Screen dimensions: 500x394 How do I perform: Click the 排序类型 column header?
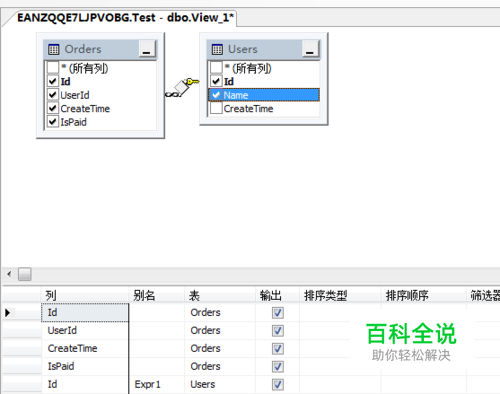coord(340,295)
